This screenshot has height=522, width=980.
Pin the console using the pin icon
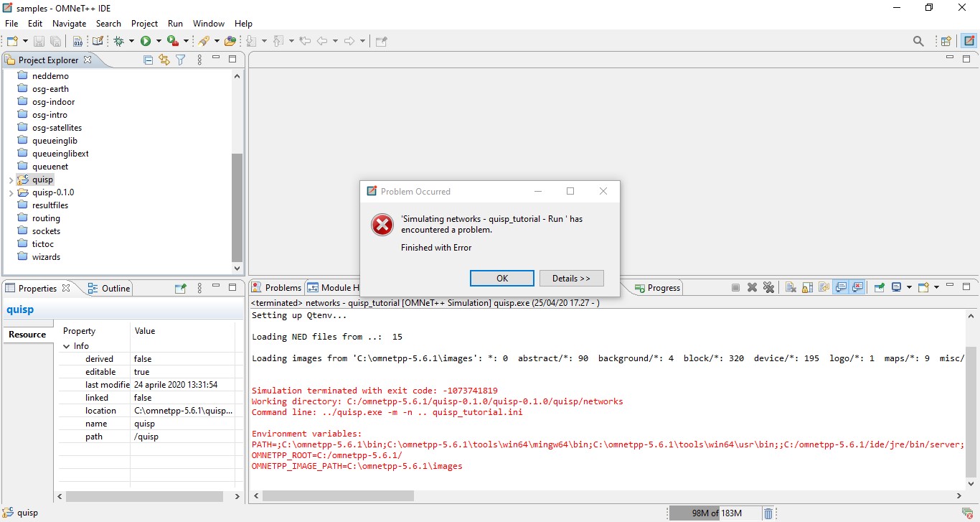point(880,287)
